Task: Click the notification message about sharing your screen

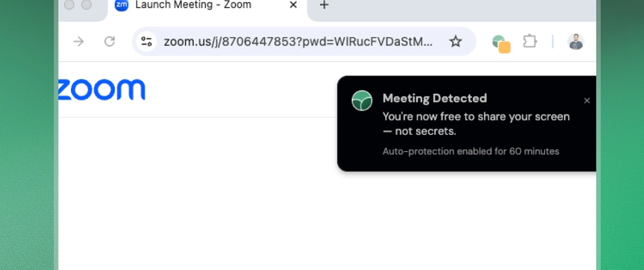Action: click(x=476, y=123)
